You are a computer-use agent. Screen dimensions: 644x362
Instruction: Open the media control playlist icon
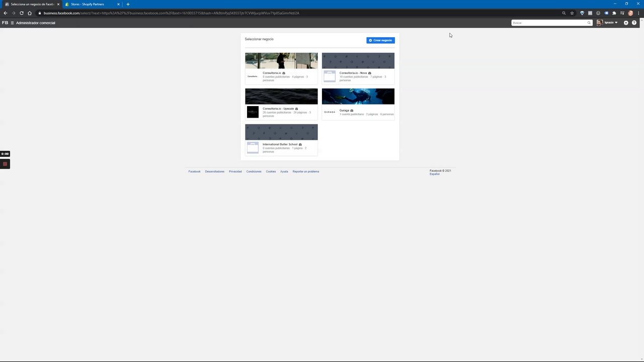click(622, 13)
